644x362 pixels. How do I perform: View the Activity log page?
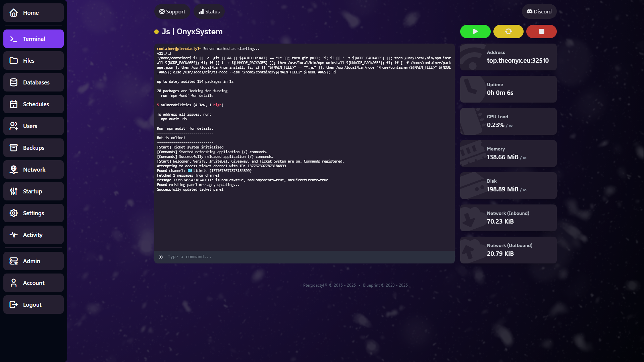pyautogui.click(x=34, y=235)
